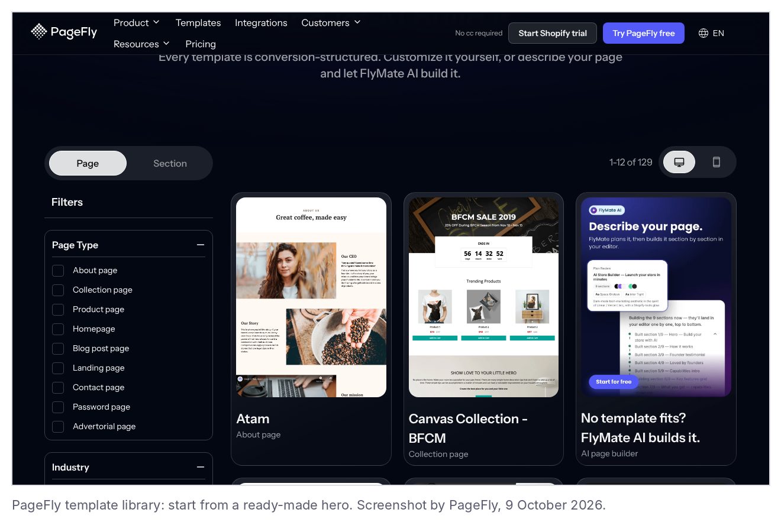Select the Section tab
The width and height of the screenshot is (781, 532).
(x=170, y=163)
